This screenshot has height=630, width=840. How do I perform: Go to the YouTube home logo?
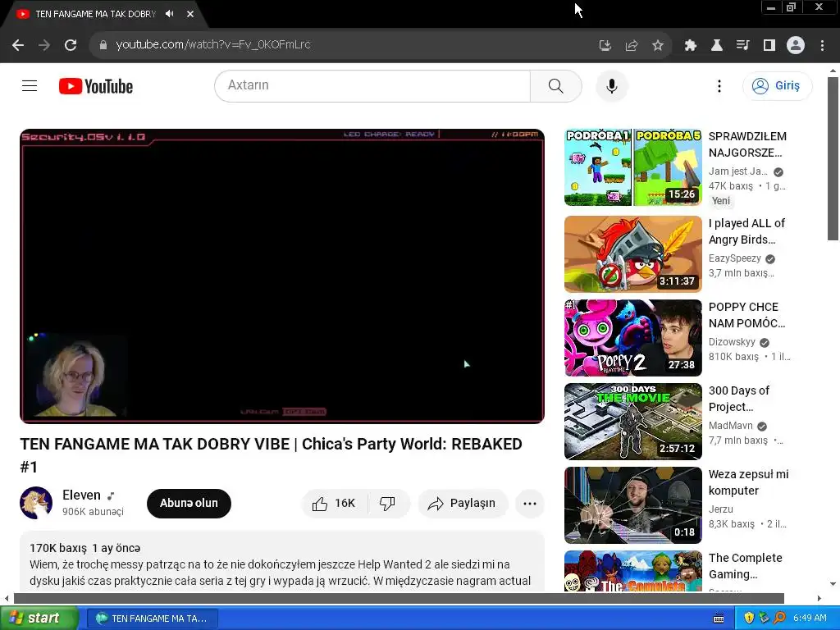coord(96,86)
